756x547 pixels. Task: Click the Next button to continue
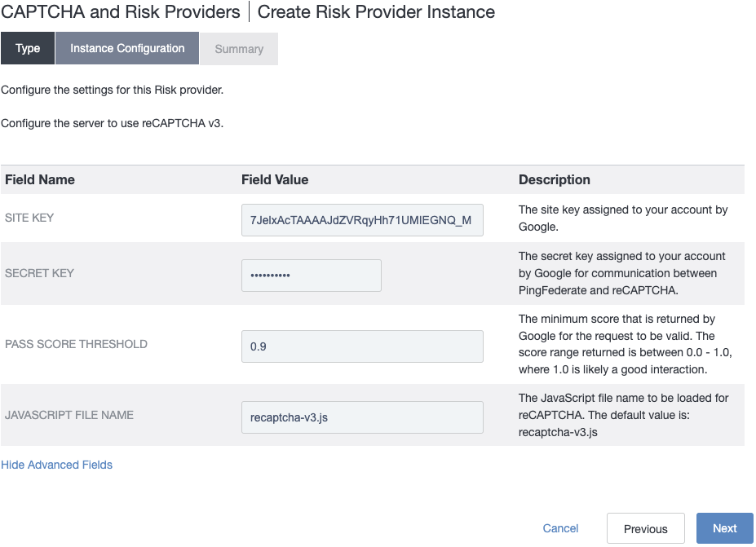[x=723, y=527]
